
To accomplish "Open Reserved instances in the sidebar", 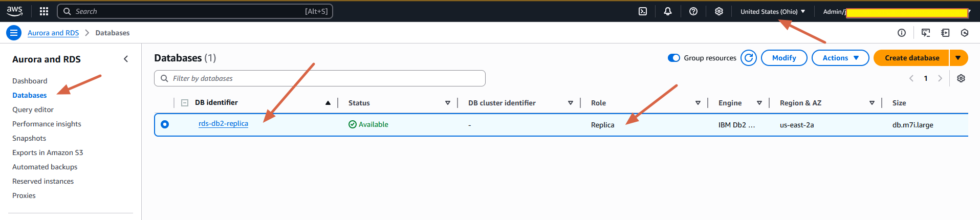I will point(43,181).
